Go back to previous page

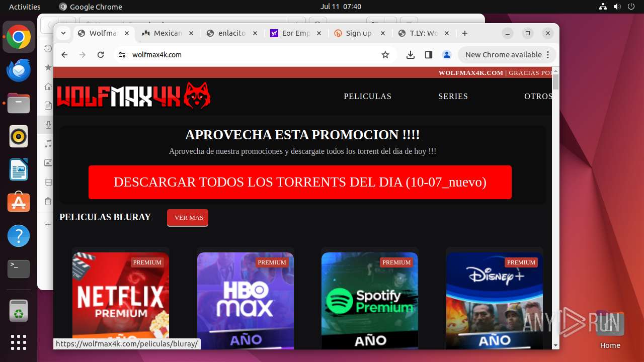tap(64, 55)
